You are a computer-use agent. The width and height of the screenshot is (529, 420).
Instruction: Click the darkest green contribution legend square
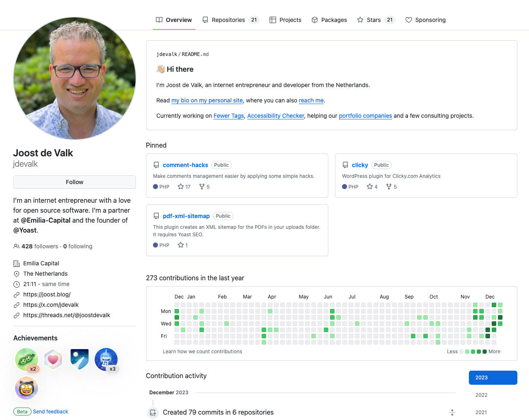(x=485, y=352)
